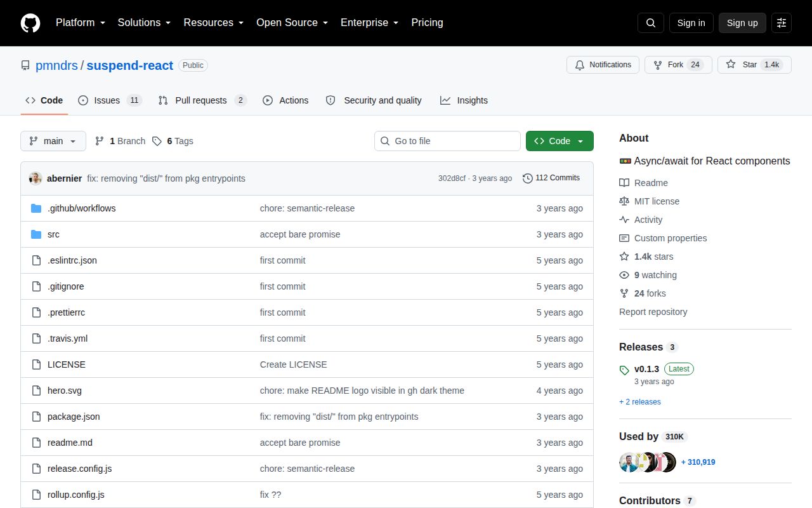This screenshot has height=508, width=812.
Task: Open the .prettierrc file
Action: 66,312
